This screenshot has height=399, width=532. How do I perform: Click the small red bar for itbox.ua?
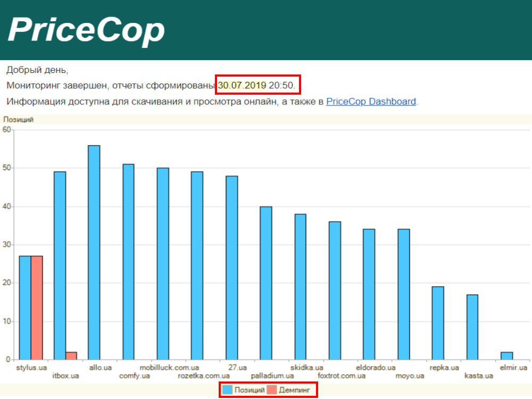tap(71, 355)
